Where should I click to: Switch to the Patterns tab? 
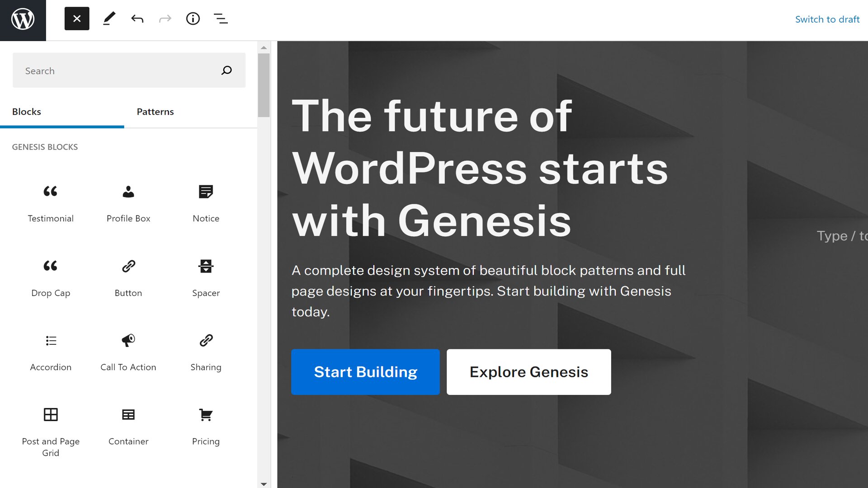(x=155, y=112)
